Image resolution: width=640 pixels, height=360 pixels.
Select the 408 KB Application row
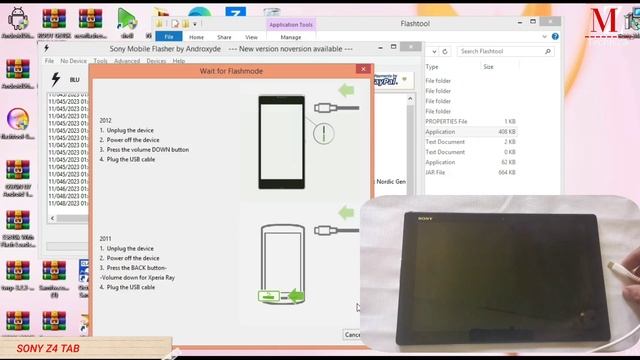[x=471, y=132]
